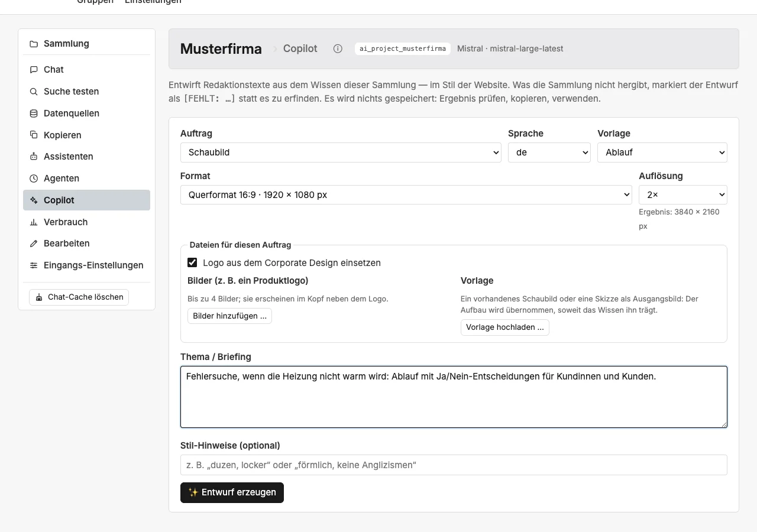
Task: Click the sparkle icon beside Copilot
Action: [34, 200]
